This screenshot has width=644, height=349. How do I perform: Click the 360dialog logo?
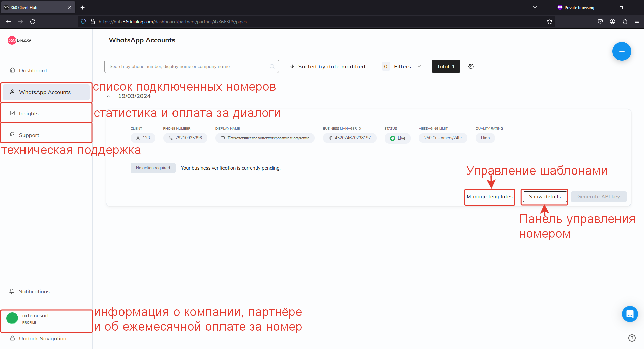[19, 40]
